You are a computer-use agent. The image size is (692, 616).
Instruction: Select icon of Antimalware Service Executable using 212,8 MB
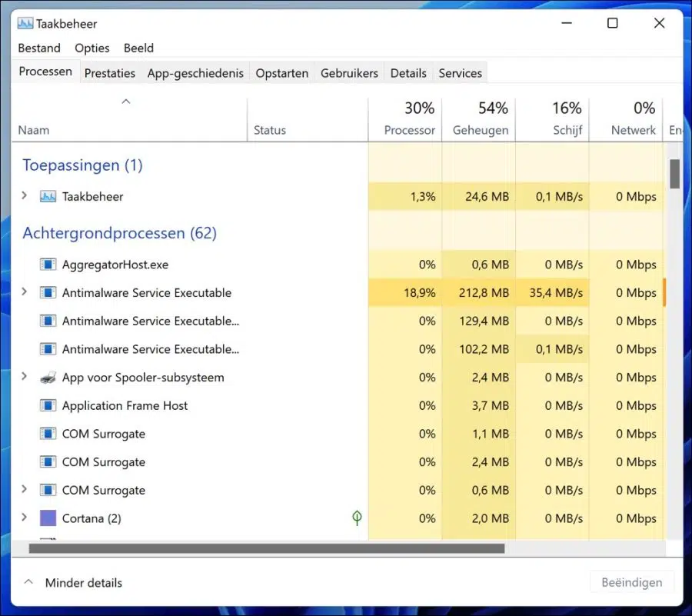48,292
